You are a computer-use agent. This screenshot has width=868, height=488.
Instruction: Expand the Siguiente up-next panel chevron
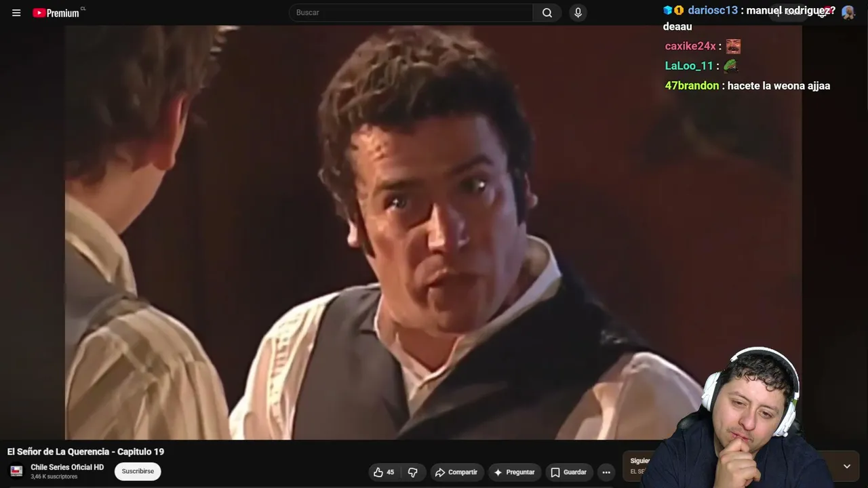846,466
